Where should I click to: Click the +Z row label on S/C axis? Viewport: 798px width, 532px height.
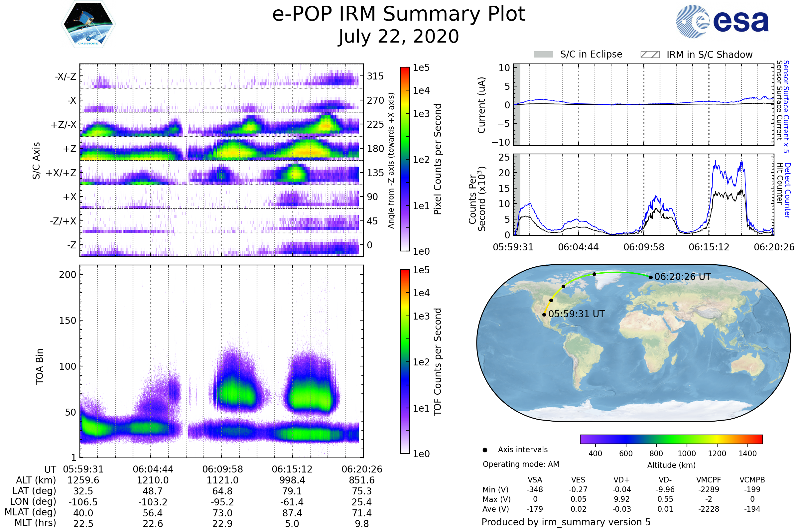(69, 149)
